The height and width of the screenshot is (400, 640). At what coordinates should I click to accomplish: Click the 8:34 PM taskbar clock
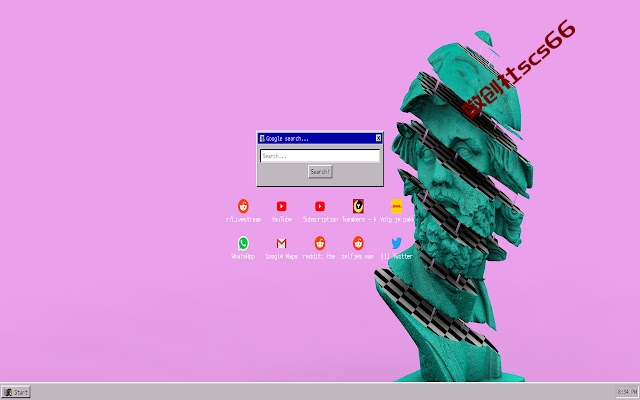(x=627, y=392)
